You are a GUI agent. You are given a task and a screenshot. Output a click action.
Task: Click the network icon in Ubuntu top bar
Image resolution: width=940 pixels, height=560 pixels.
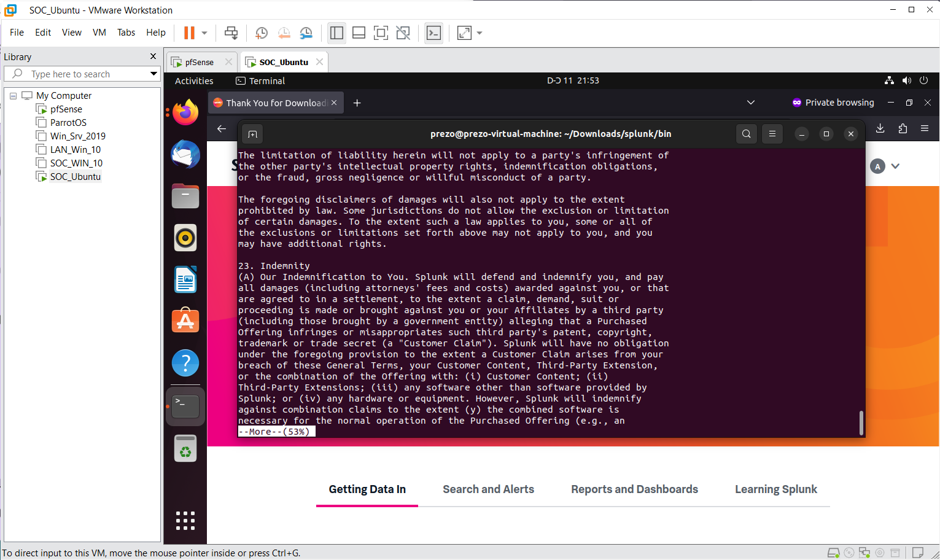(x=889, y=80)
